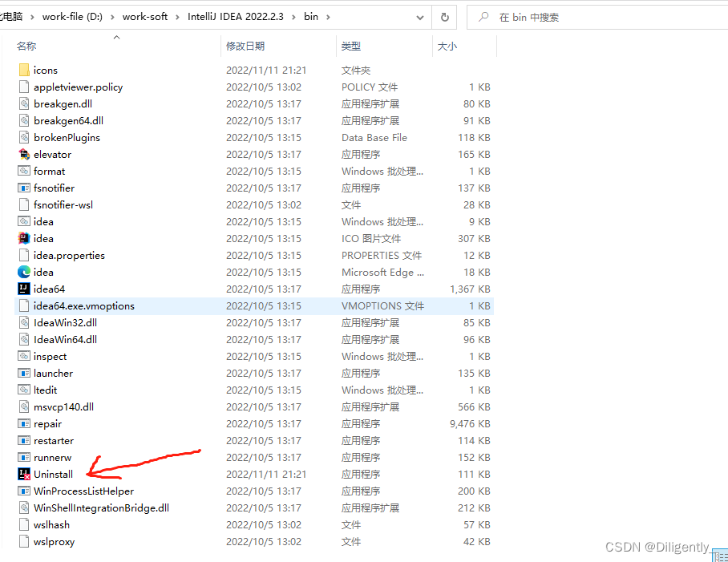The width and height of the screenshot is (728, 562).
Task: Open the address bar history dropdown
Action: pyautogui.click(x=419, y=17)
